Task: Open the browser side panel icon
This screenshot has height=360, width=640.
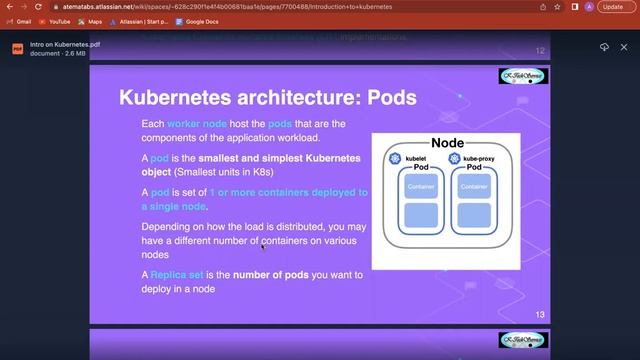Action: coord(575,7)
